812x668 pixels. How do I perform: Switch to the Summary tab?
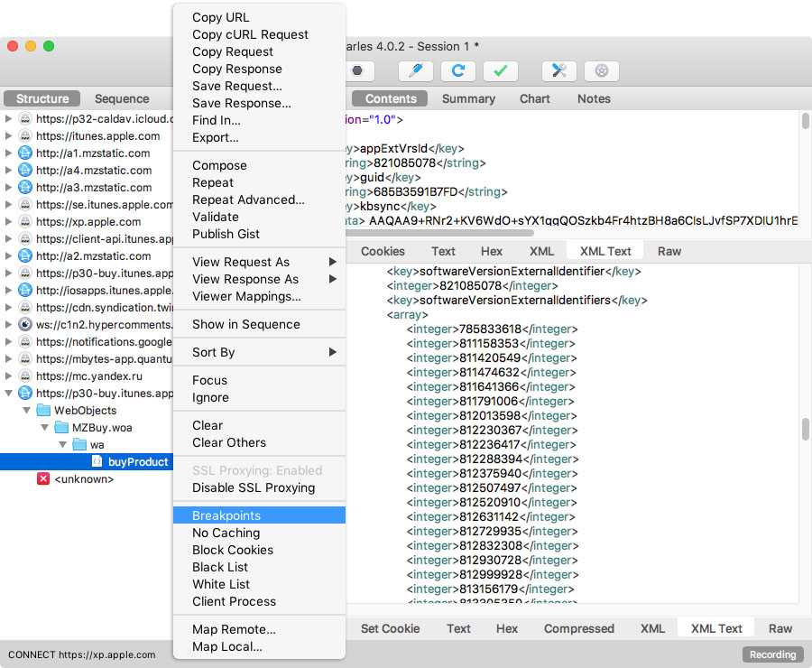click(468, 98)
